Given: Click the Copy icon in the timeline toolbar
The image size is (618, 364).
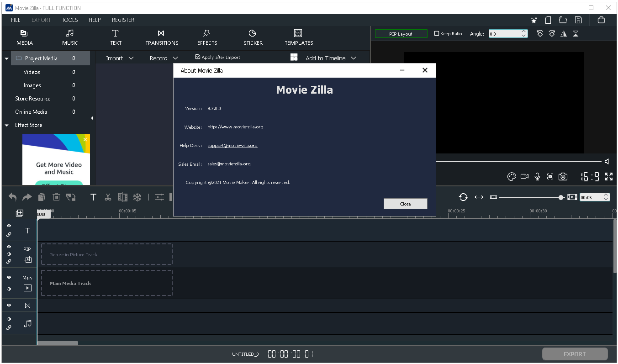Looking at the screenshot, I should click(42, 197).
